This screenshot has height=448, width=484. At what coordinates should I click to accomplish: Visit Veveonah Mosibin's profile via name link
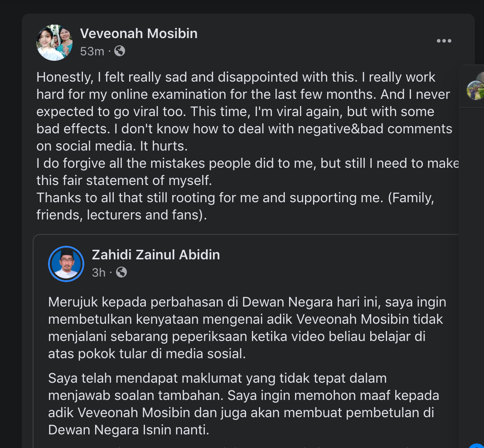139,34
